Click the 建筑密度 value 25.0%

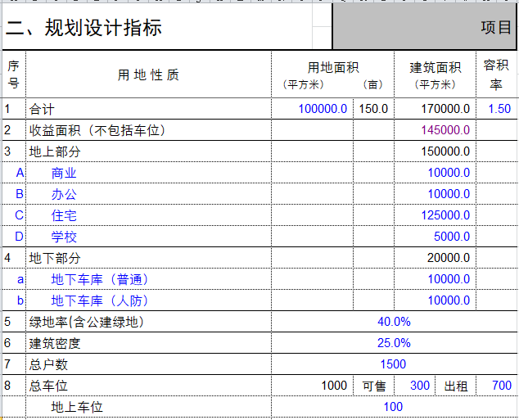[x=394, y=343]
